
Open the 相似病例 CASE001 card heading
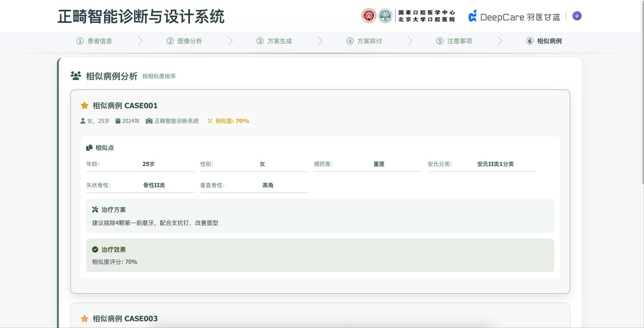point(125,106)
